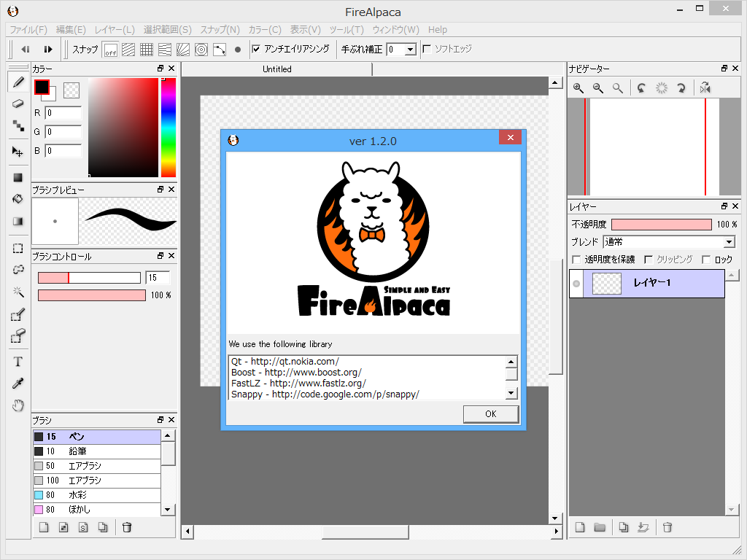Screen dimensions: 747x560
Task: Select the Brush pen tool
Action: click(x=18, y=82)
